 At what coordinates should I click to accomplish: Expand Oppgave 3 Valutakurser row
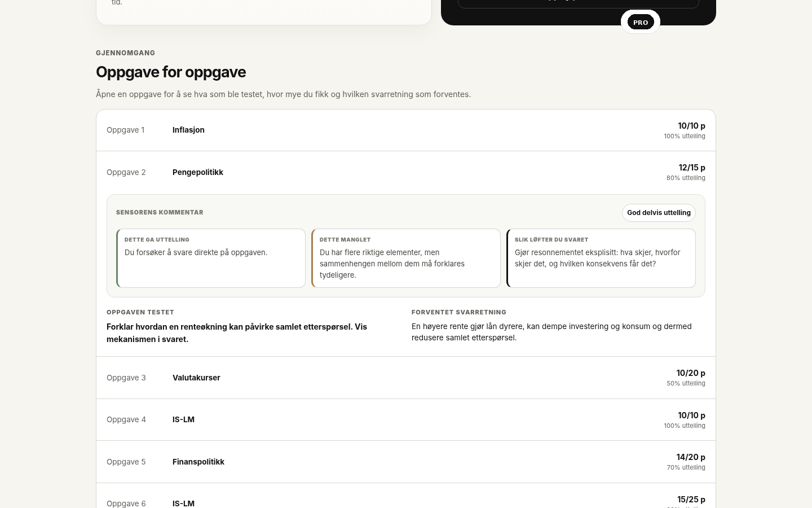pos(406,378)
